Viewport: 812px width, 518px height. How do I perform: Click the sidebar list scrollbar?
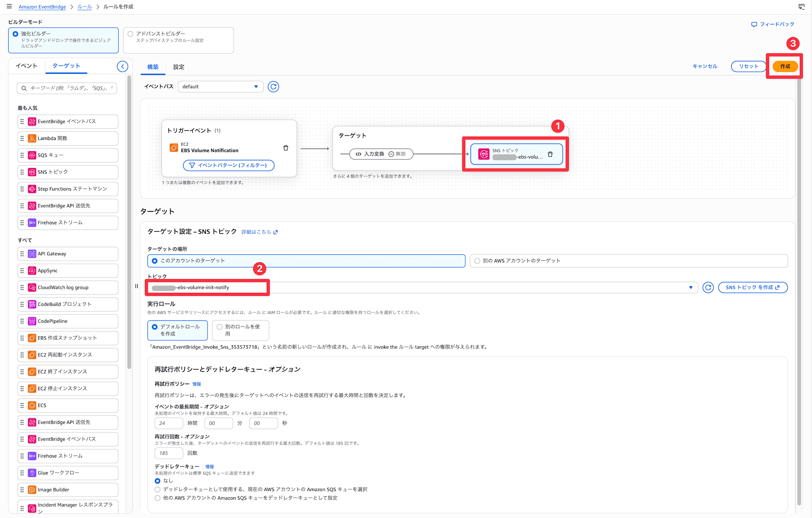click(x=129, y=222)
